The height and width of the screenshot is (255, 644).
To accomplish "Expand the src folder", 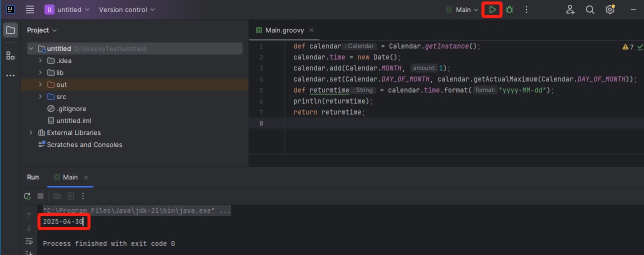I will tap(40, 96).
